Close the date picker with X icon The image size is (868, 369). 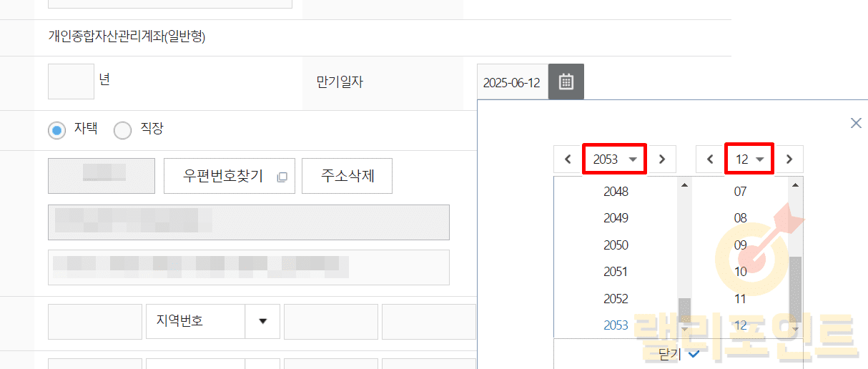pyautogui.click(x=856, y=123)
